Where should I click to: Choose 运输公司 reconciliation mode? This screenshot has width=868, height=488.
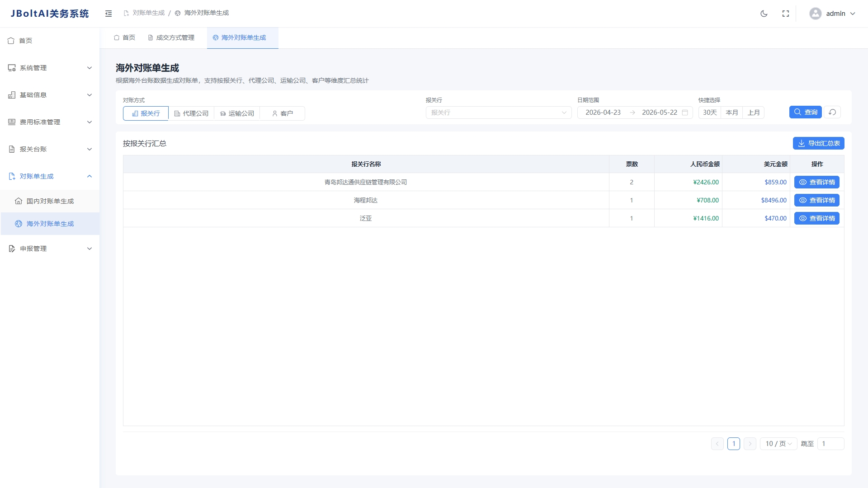pos(237,113)
